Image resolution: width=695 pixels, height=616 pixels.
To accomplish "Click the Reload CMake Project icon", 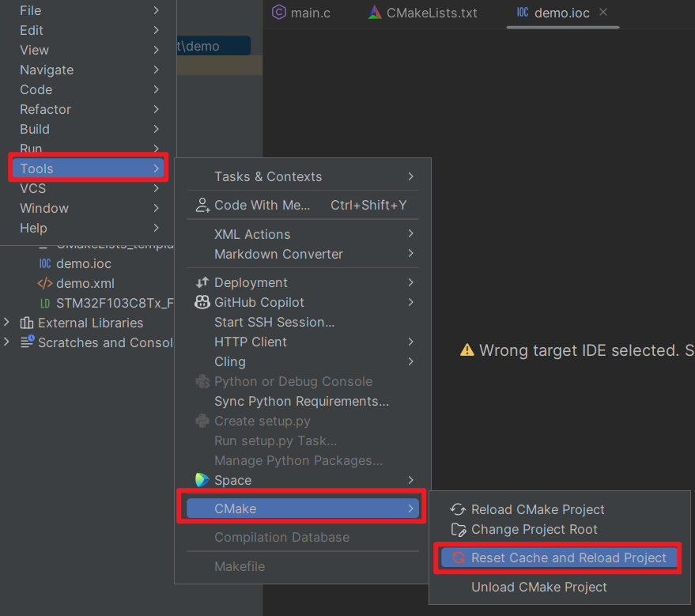I will (458, 509).
